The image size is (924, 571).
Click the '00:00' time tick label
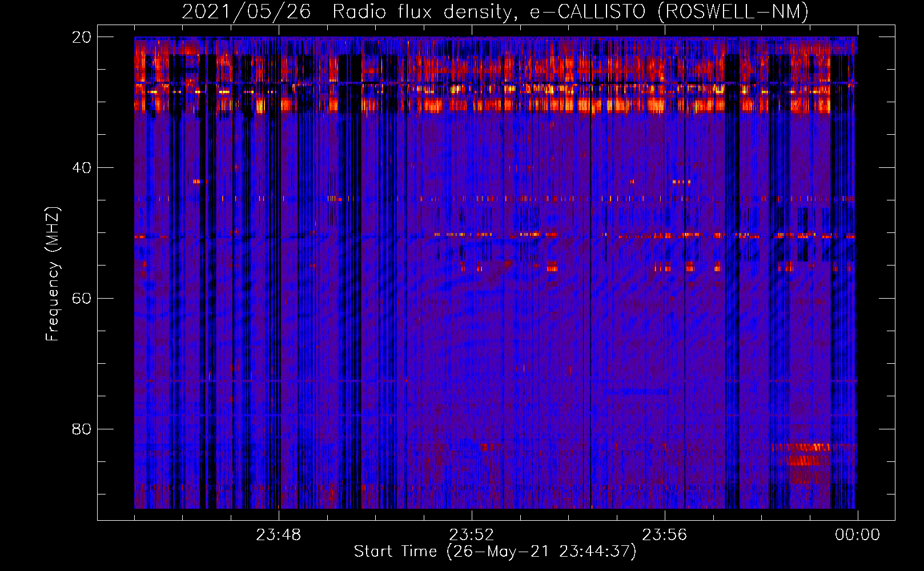[x=857, y=535]
